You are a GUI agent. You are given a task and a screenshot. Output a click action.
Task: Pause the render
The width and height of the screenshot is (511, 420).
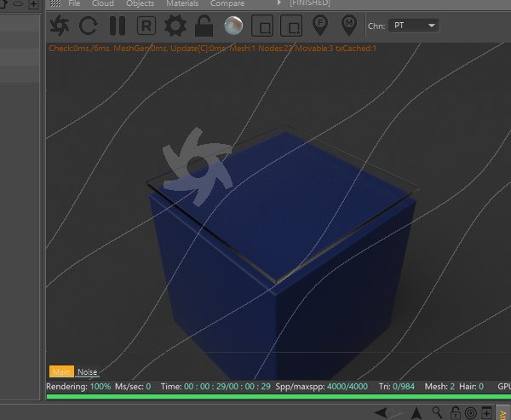coord(118,26)
